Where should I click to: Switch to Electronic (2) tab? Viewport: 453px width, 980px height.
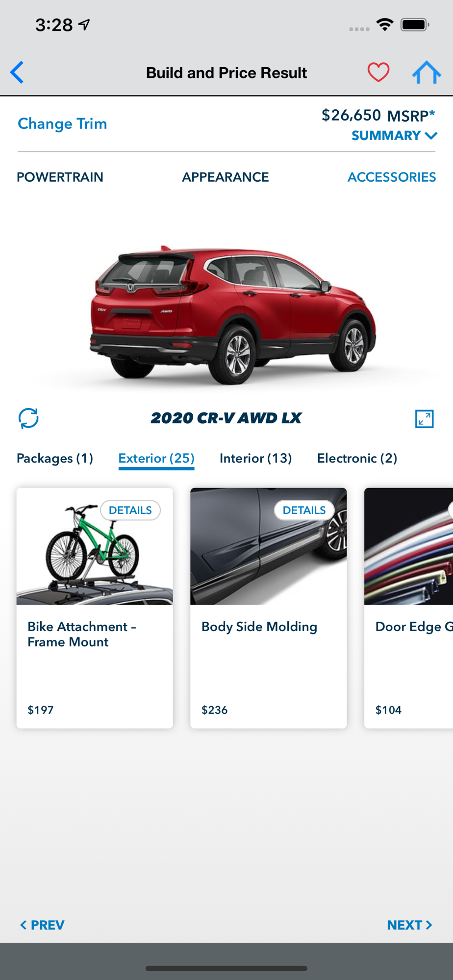click(357, 458)
